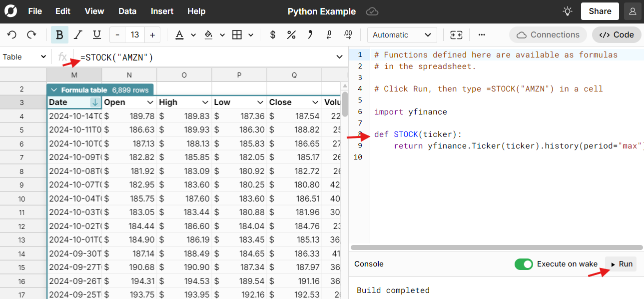Open the Insert menu
This screenshot has width=644, height=299.
(x=161, y=11)
